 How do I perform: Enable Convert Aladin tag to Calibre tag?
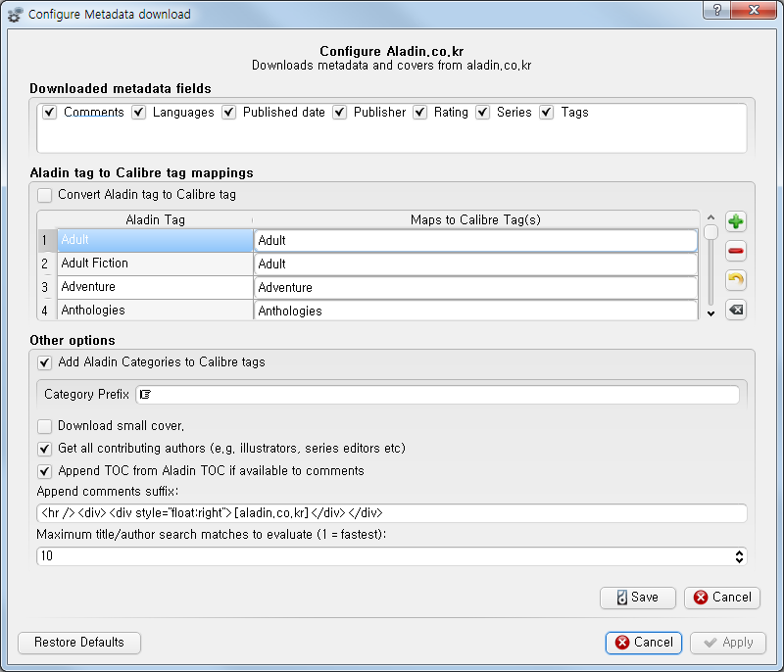point(44,195)
